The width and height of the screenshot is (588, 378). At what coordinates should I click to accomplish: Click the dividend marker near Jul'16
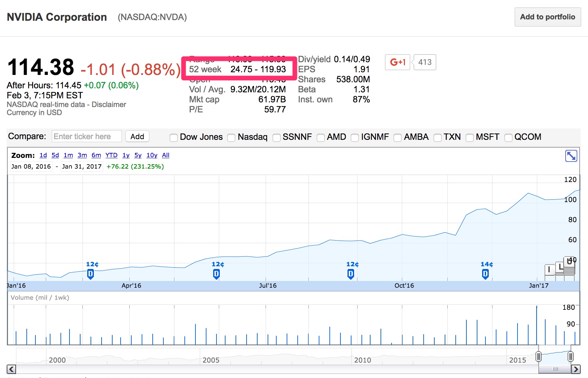click(x=216, y=274)
